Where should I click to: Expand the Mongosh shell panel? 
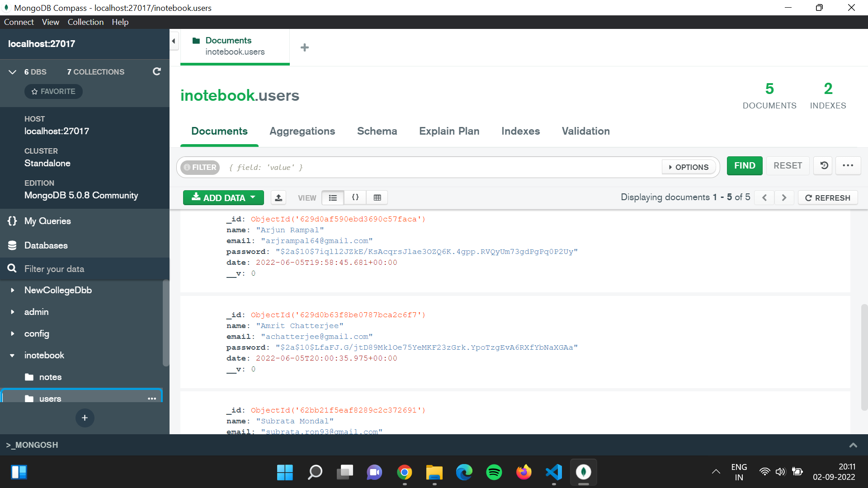point(853,445)
